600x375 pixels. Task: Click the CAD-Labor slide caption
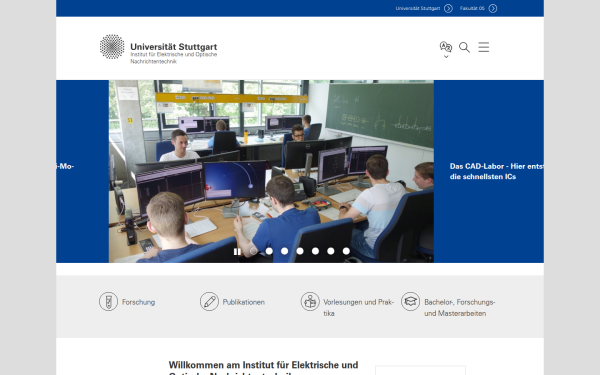point(496,171)
